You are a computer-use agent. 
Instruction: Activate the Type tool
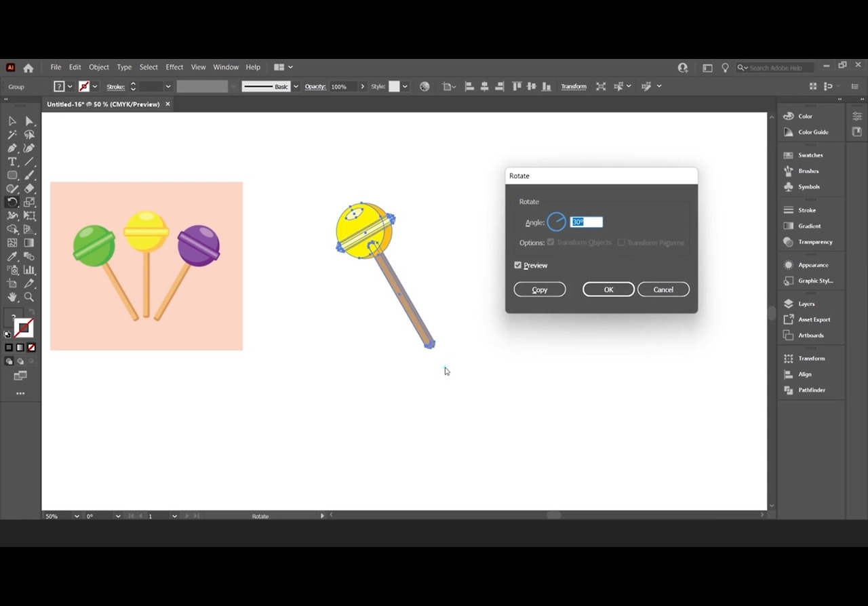(12, 162)
